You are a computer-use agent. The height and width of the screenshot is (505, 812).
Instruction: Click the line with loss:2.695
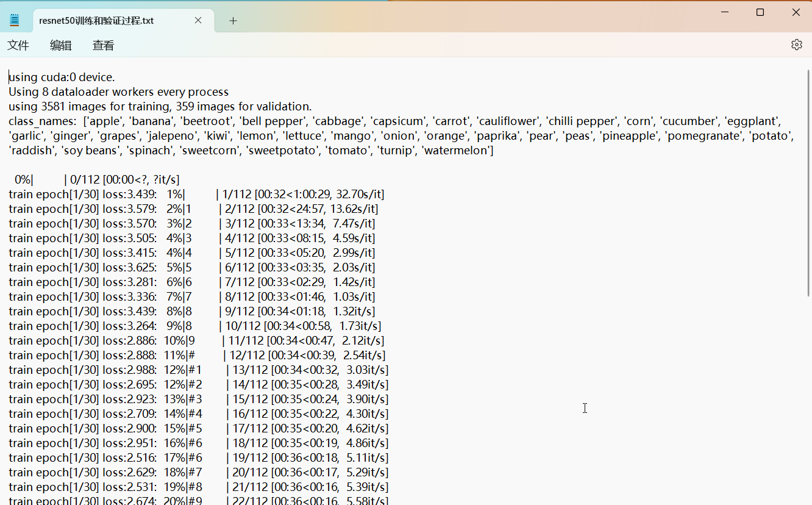click(199, 385)
